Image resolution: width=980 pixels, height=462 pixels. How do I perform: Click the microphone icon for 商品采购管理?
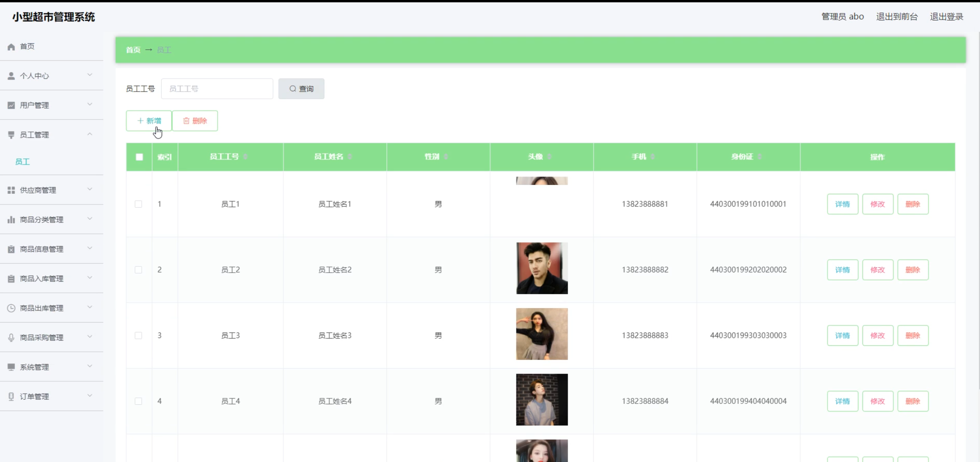pos(11,337)
